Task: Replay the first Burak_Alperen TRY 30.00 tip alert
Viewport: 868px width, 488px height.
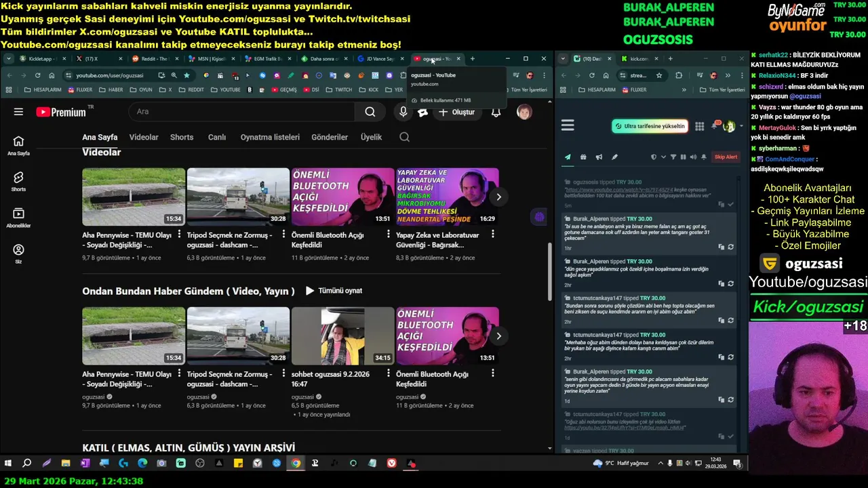Action: (730, 247)
